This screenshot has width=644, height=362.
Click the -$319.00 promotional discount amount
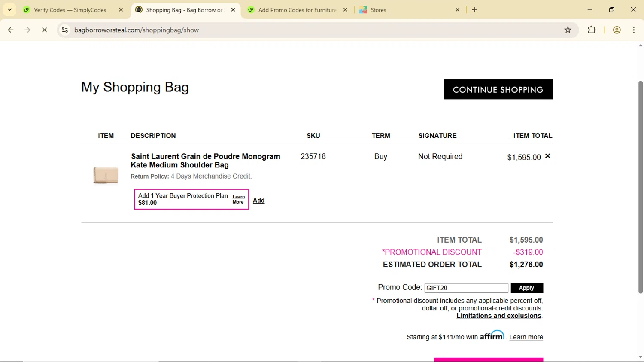pyautogui.click(x=528, y=252)
